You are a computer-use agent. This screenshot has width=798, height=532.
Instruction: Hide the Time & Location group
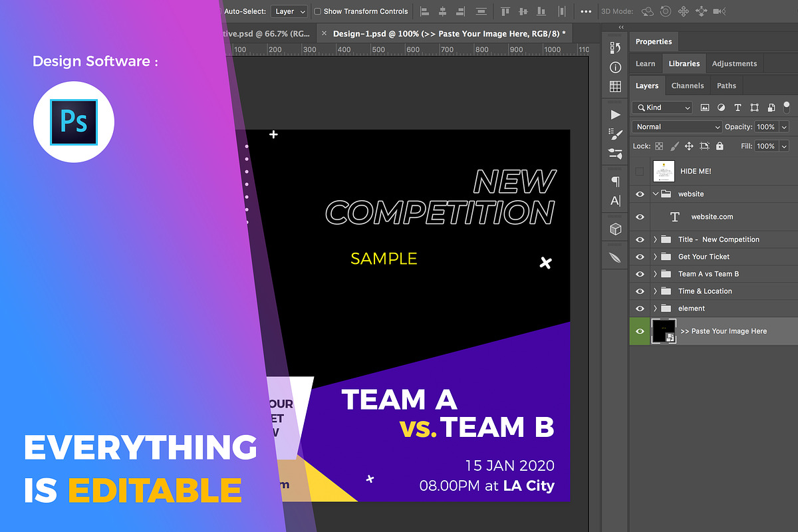(x=640, y=291)
